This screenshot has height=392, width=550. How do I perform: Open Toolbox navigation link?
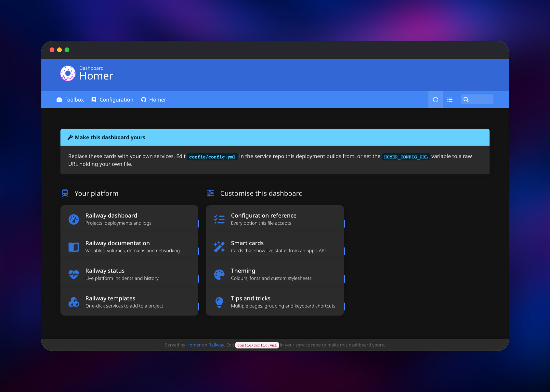(70, 100)
